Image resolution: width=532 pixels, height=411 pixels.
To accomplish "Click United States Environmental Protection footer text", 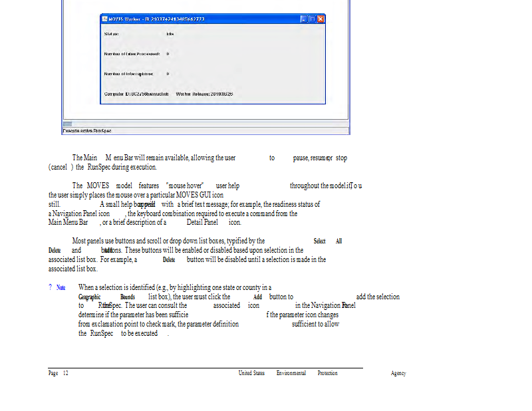I will click(x=287, y=373).
